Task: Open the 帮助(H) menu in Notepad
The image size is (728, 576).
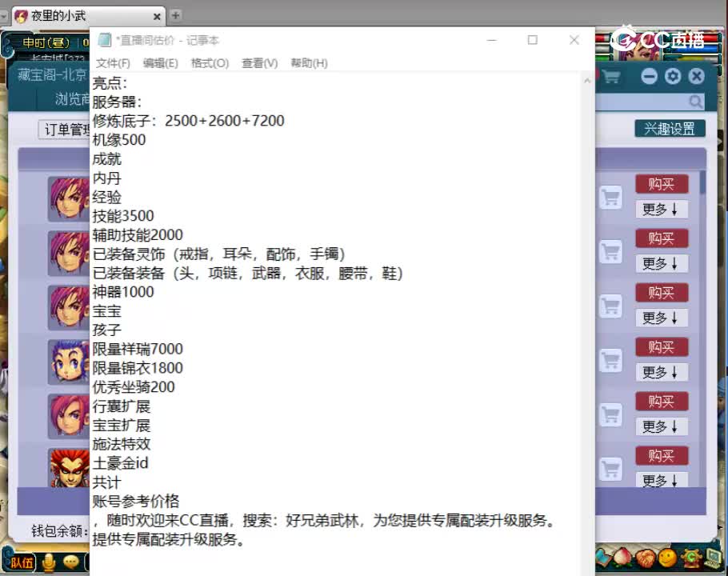Action: coord(309,63)
